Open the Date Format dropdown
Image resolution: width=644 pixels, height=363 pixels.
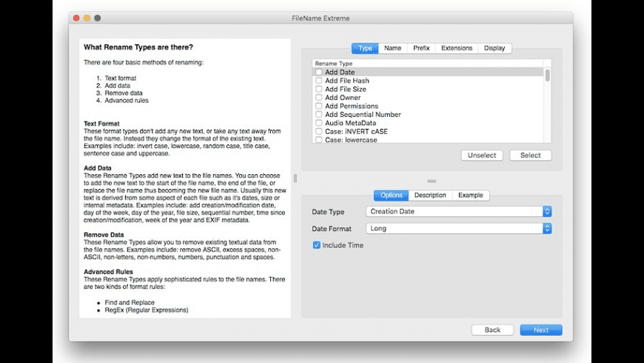(x=458, y=228)
